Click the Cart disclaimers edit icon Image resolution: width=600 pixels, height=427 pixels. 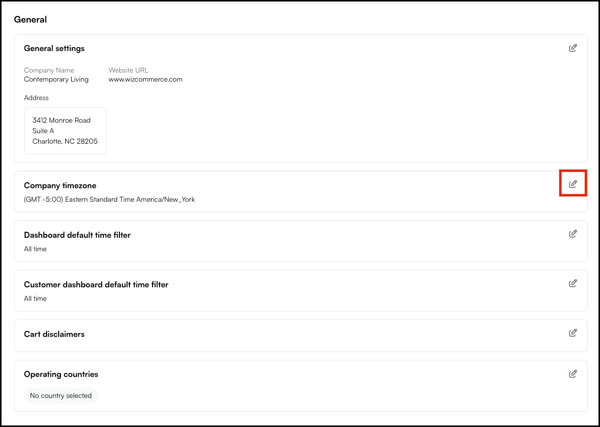tap(573, 333)
